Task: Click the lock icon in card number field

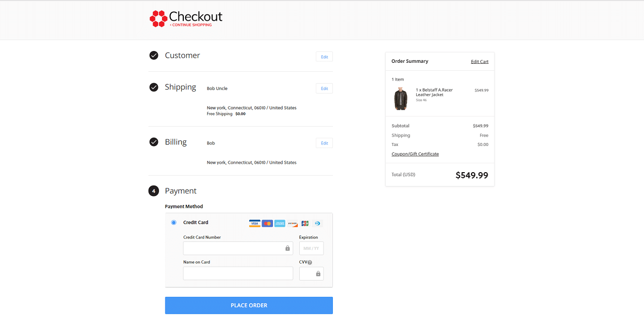Action: click(x=287, y=248)
